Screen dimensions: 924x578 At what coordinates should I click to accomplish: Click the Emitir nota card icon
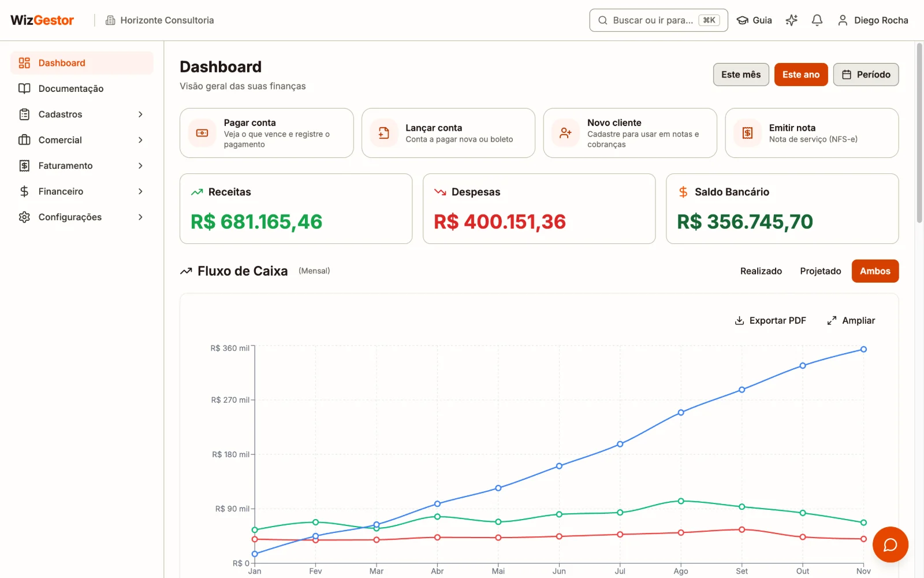pos(747,133)
